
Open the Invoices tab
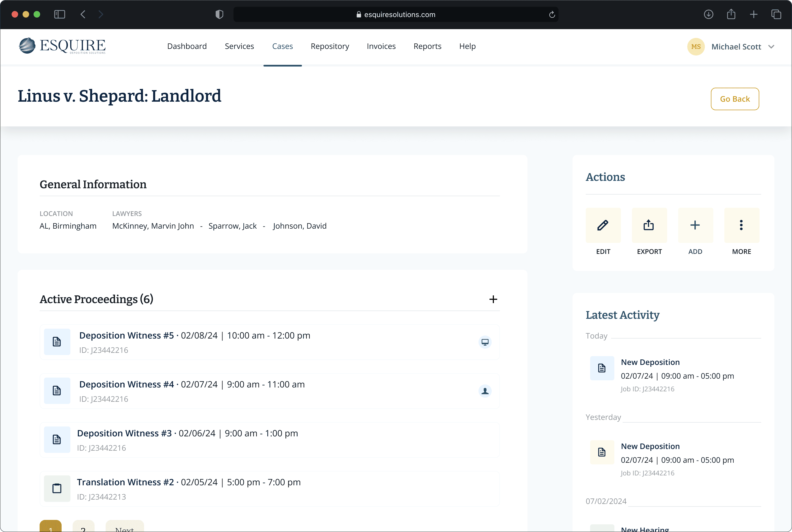[381, 46]
